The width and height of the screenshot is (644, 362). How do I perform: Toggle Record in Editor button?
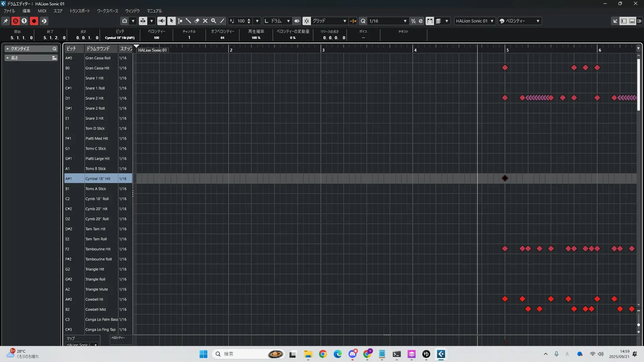coord(34,21)
